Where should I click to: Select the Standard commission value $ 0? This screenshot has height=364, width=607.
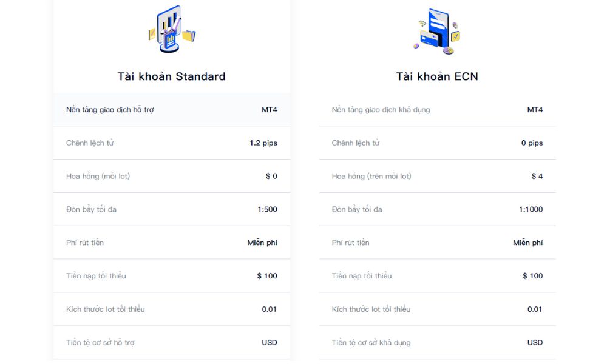tap(271, 177)
